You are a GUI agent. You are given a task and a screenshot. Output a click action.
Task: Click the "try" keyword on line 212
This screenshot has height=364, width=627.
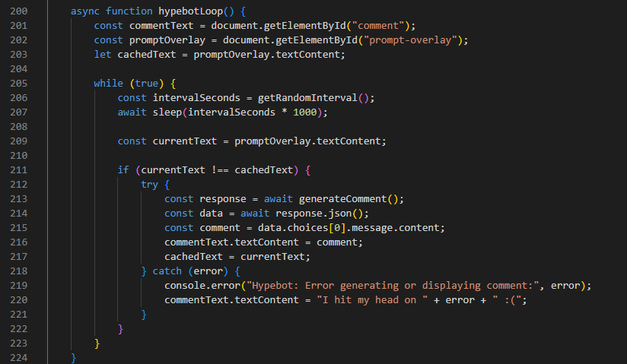pyautogui.click(x=150, y=185)
